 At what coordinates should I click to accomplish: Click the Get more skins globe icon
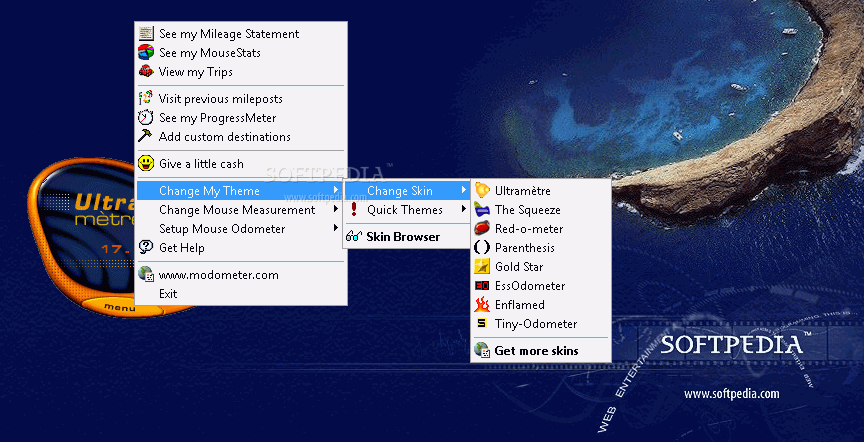coord(482,351)
